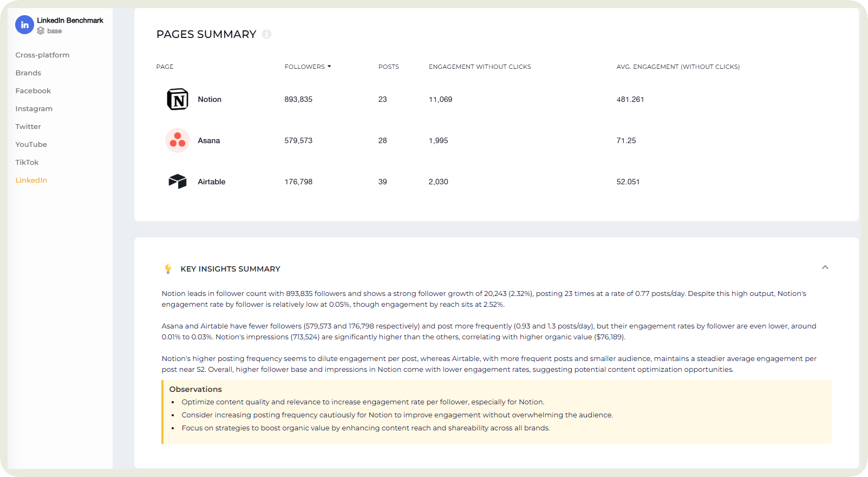
Task: Open the TikTok section
Action: click(27, 162)
